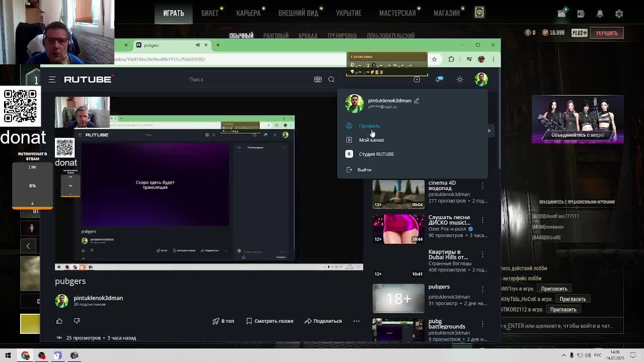
Task: Open options for pubg battlegrounds video
Action: tap(482, 323)
